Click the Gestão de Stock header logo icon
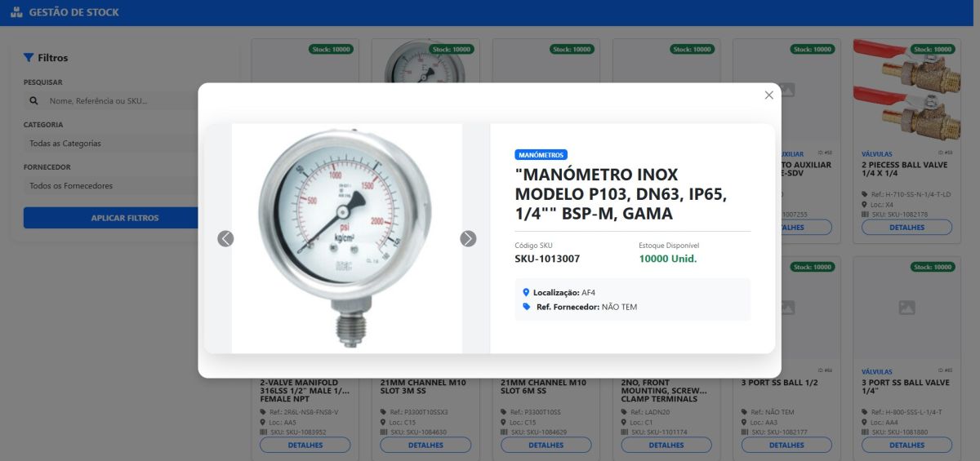Screen dimensions: 980x461 coord(16,12)
